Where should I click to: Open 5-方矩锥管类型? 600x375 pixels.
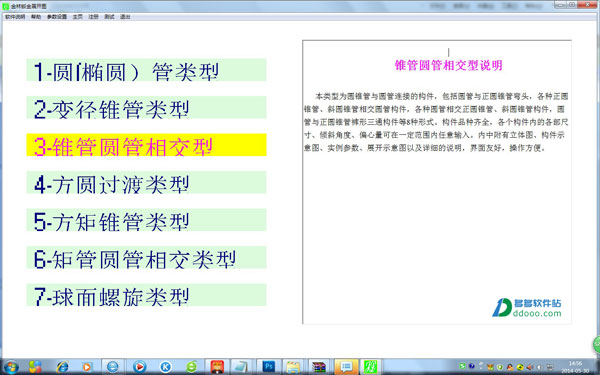point(147,220)
